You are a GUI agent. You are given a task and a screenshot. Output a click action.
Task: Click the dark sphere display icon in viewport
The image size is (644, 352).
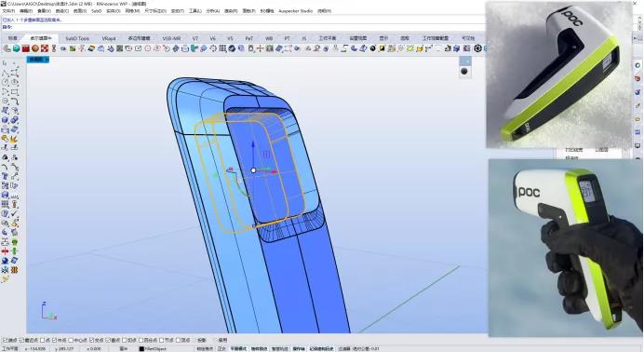464,71
